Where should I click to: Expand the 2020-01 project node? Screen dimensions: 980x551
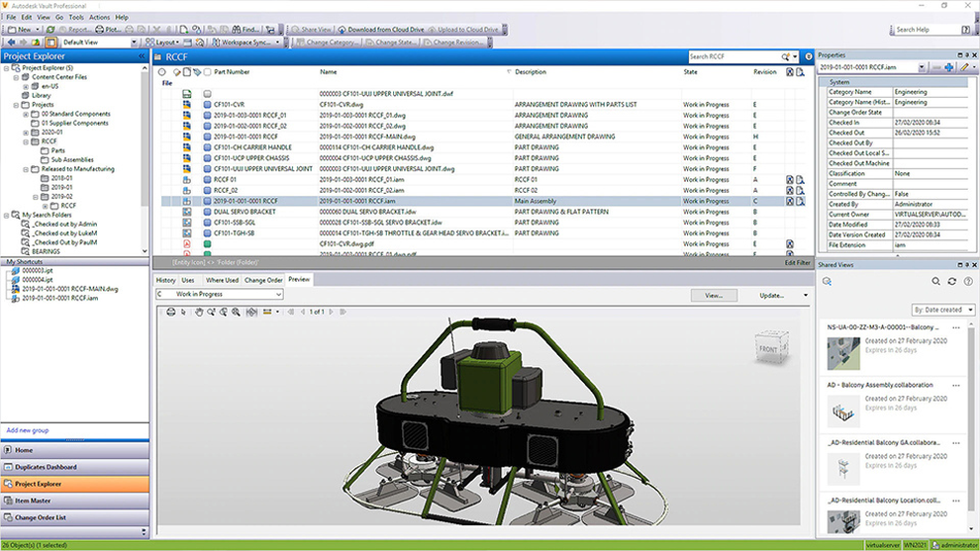click(26, 133)
